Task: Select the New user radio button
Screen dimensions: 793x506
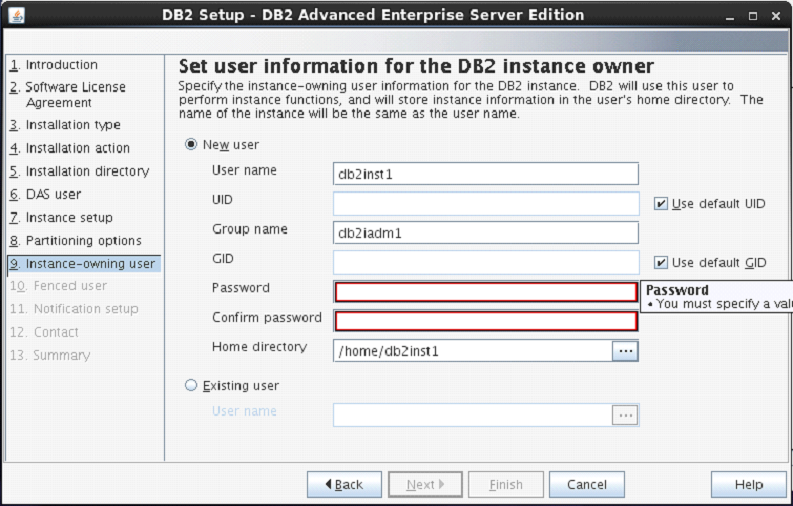Action: pyautogui.click(x=191, y=144)
